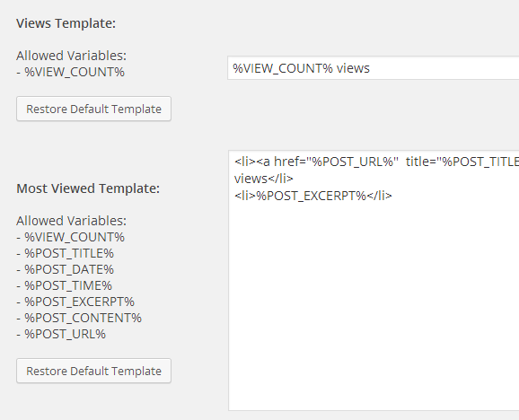Place cursor on the views</li> line
The width and height of the screenshot is (519, 420).
(264, 179)
